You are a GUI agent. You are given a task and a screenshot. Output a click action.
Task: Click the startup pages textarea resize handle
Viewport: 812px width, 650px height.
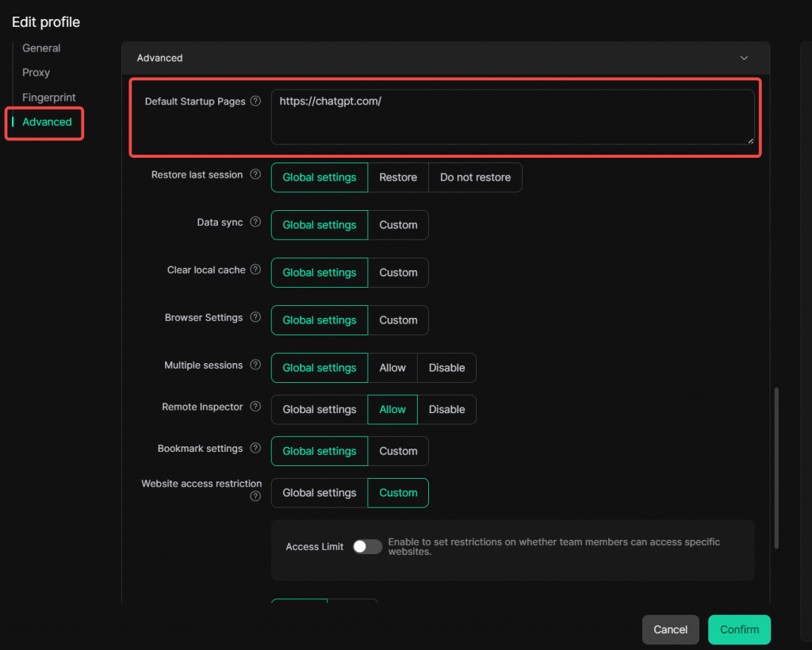coord(750,141)
